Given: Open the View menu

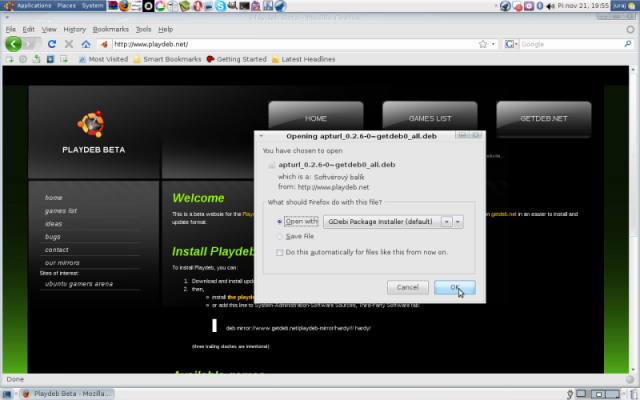Looking at the screenshot, I should click(x=49, y=29).
